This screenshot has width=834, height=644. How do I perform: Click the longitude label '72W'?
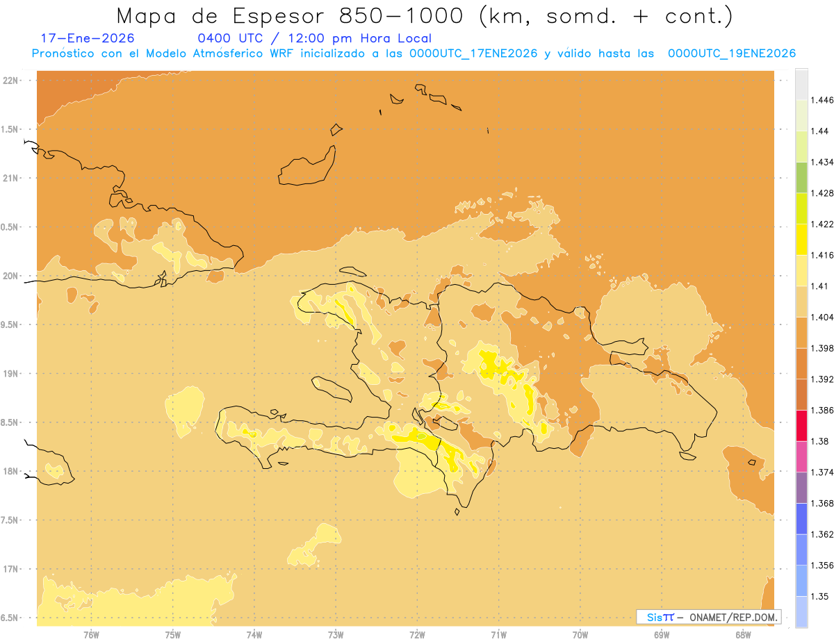(417, 634)
